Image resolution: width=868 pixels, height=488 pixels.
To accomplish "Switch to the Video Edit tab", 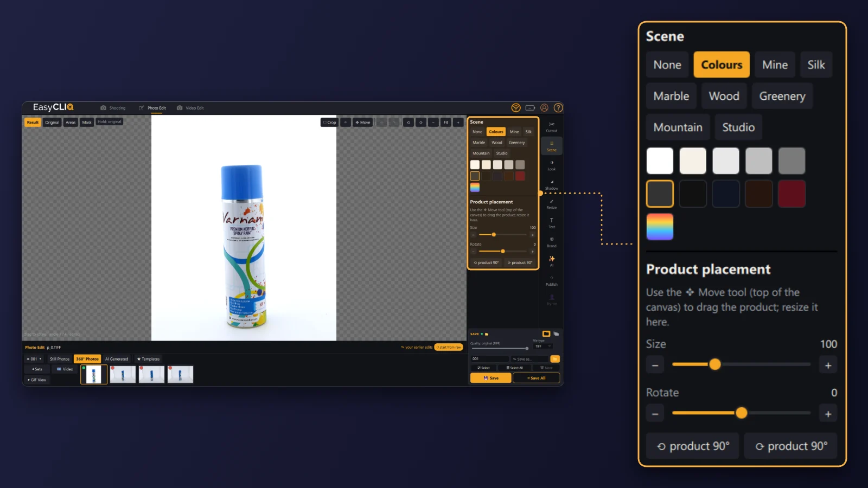I will [x=190, y=108].
